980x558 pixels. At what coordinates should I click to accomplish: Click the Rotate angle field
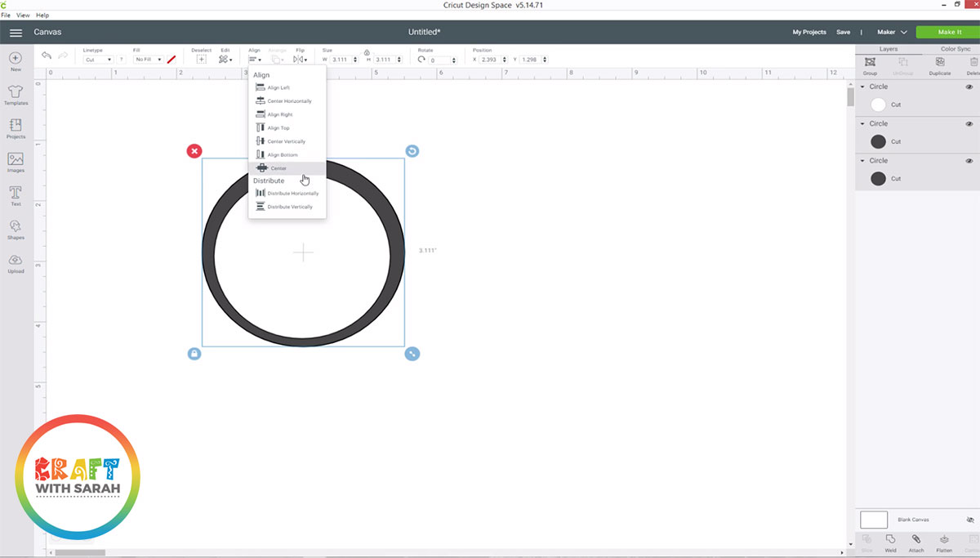coord(440,60)
